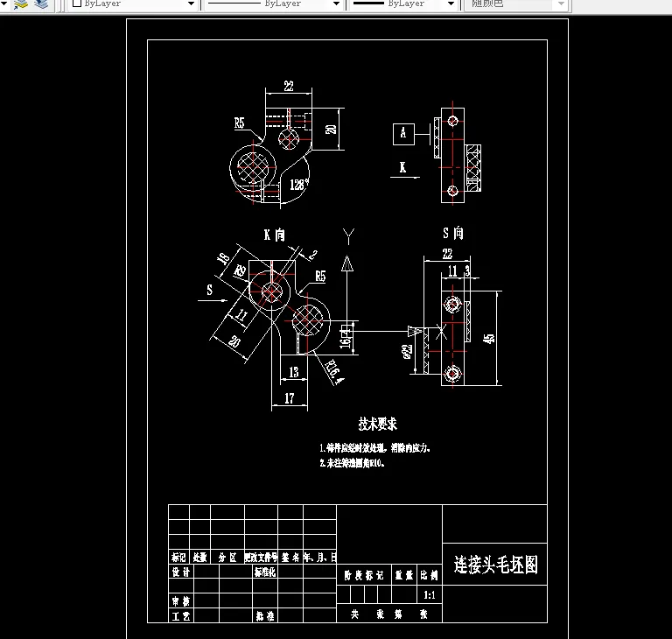Select the 重量 title block cell
The width and height of the screenshot is (672, 639).
pyautogui.click(x=404, y=575)
